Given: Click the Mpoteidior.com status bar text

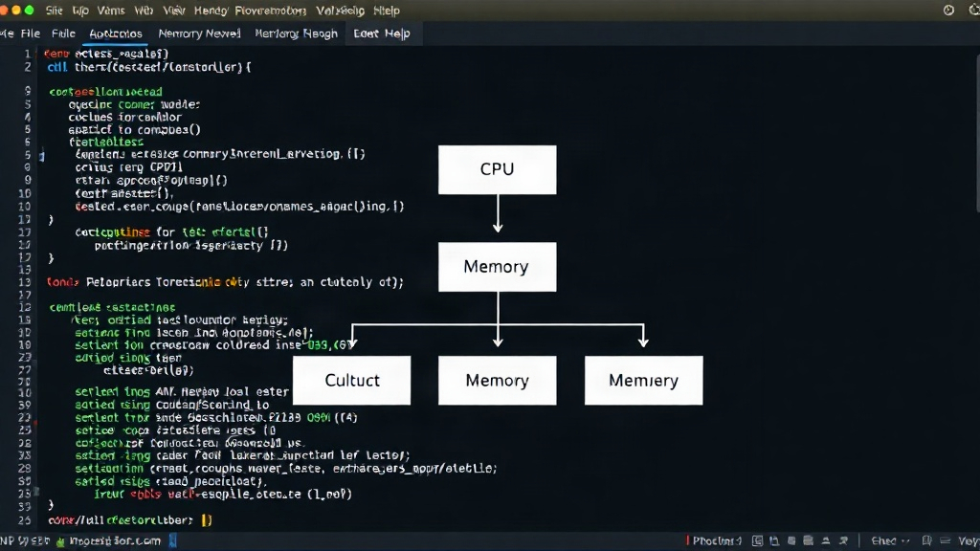Looking at the screenshot, I should click(x=115, y=541).
